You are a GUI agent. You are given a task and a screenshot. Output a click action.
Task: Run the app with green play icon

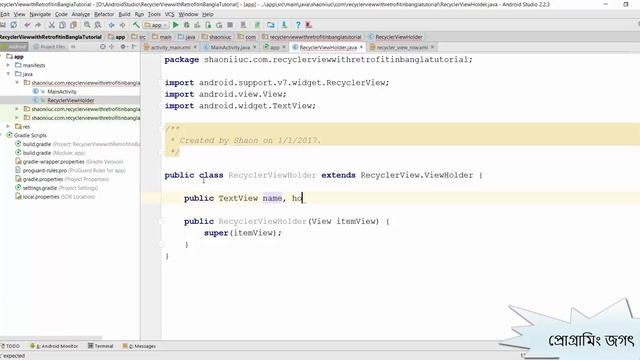(176, 25)
